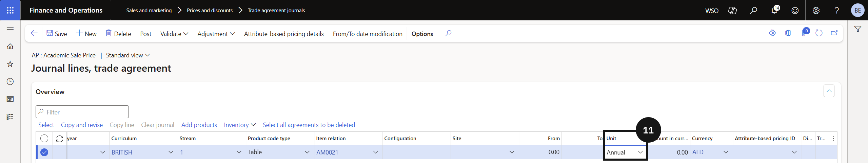Image resolution: width=868 pixels, height=163 pixels.
Task: Click the From value 0.00 cell
Action: point(540,152)
